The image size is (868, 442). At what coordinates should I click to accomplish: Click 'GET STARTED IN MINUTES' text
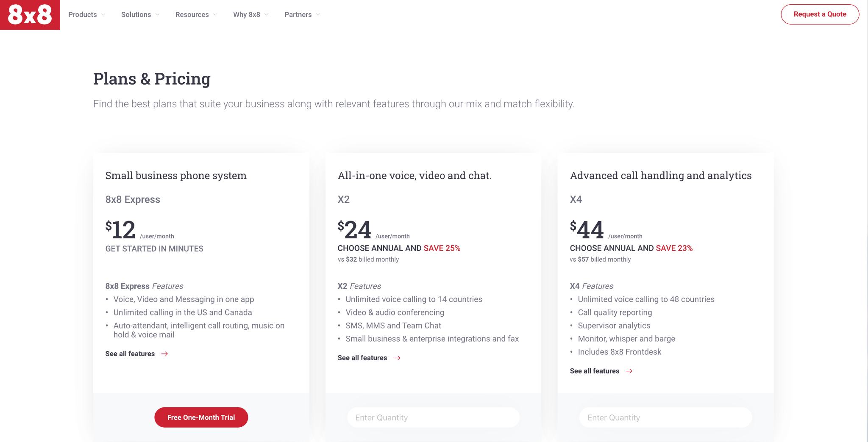[x=154, y=249]
